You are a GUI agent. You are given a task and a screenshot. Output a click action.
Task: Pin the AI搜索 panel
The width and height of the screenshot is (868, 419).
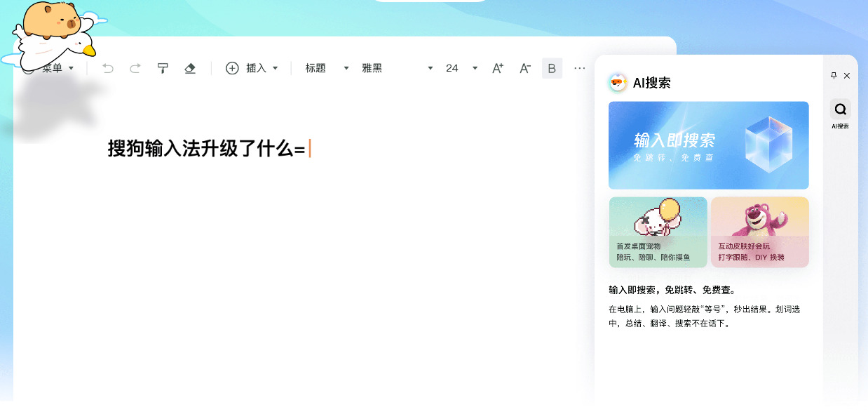pyautogui.click(x=834, y=76)
